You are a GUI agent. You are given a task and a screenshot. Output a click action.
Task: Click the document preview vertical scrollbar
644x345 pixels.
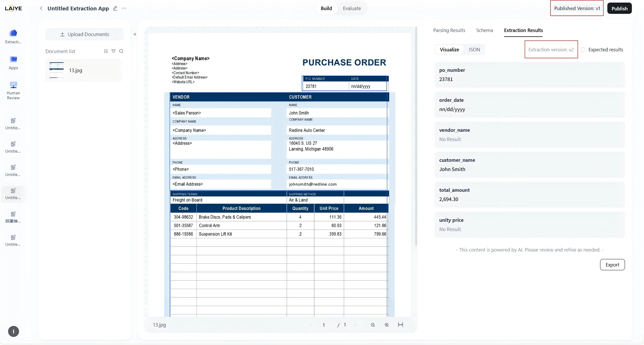416,136
